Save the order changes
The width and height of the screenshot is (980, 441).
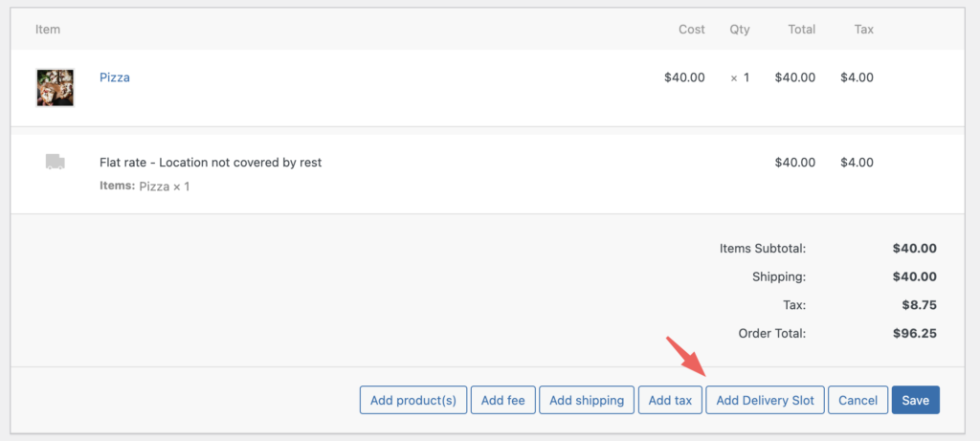coord(916,400)
